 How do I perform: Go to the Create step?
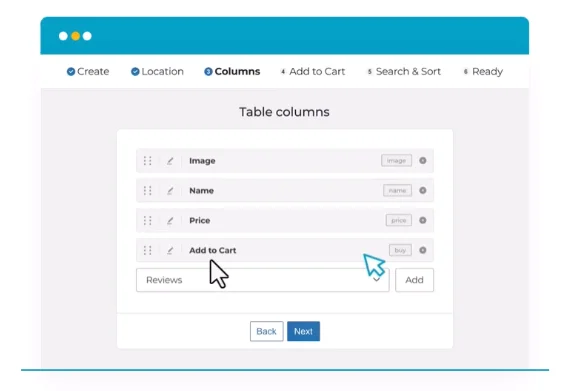pos(88,72)
